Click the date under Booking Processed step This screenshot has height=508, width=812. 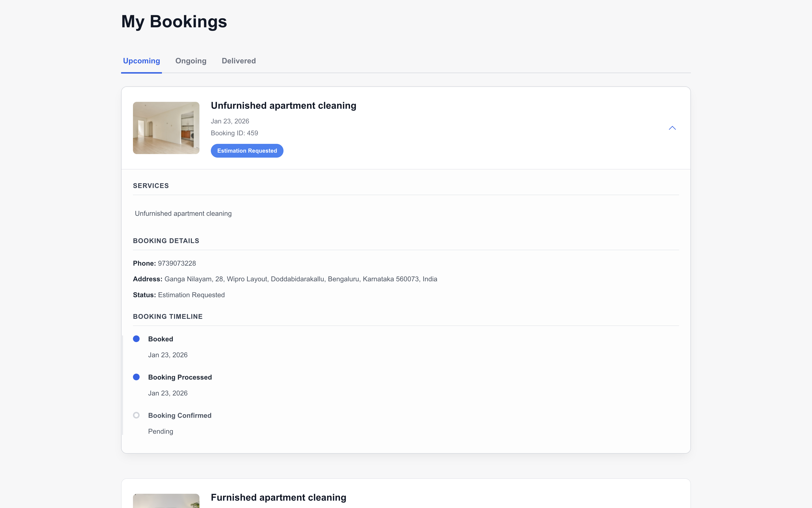[168, 393]
